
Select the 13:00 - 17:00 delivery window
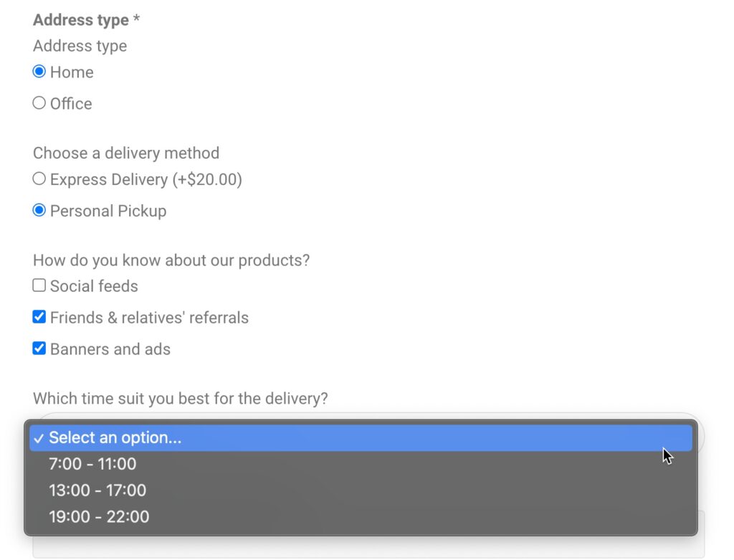pyautogui.click(x=98, y=490)
